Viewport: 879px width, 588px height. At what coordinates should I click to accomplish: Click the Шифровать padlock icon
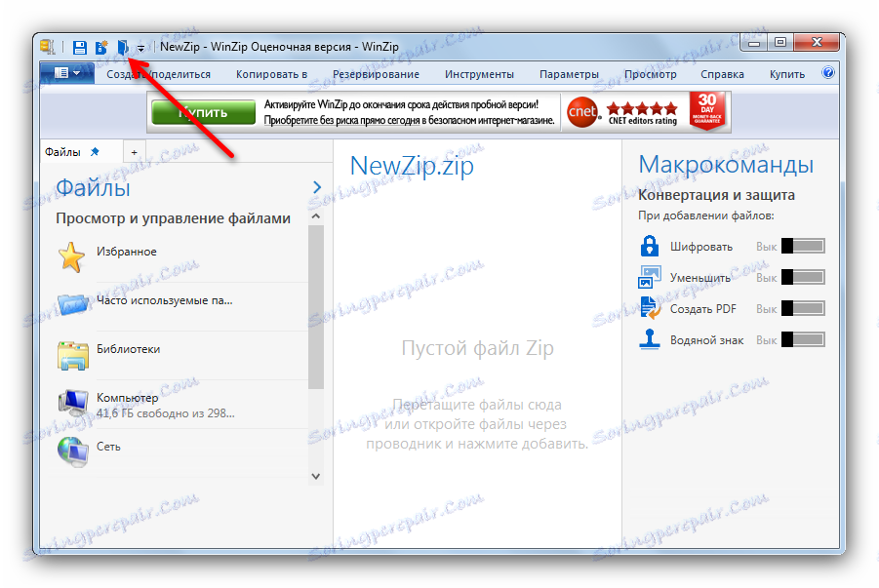649,246
